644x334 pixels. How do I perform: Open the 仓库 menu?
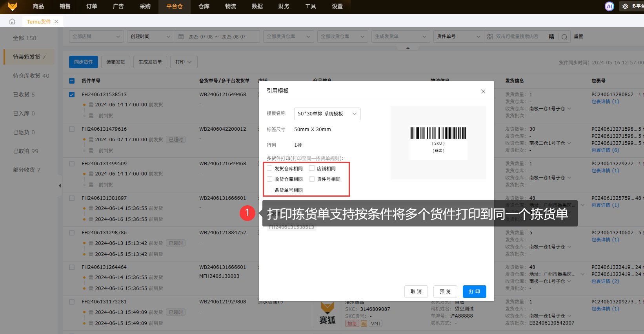(x=204, y=6)
